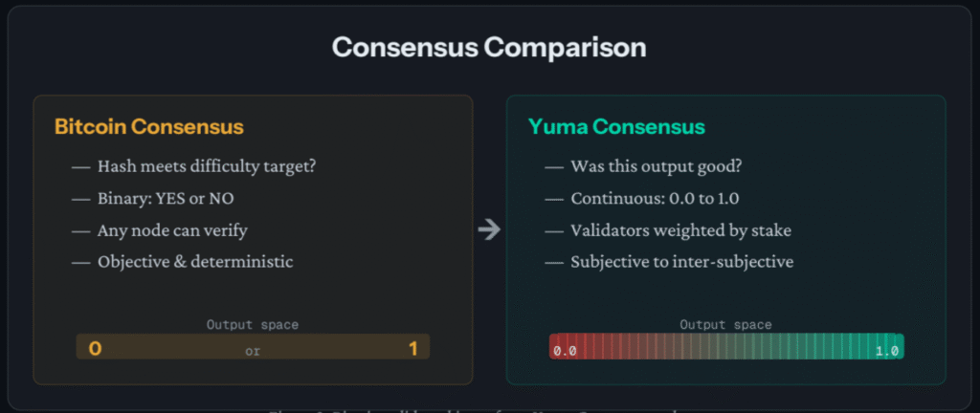Click "Output space" label under Yuma panel
980x413 pixels.
[725, 325]
